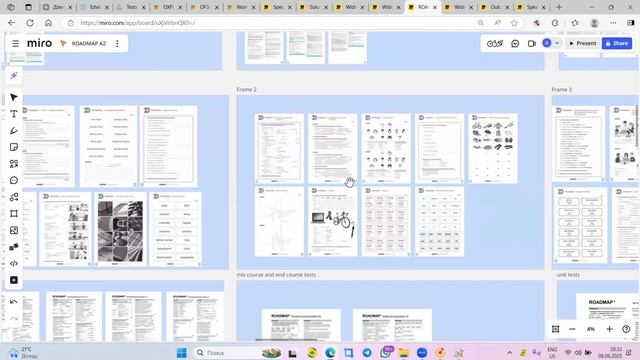Click the miro logo

(40, 43)
